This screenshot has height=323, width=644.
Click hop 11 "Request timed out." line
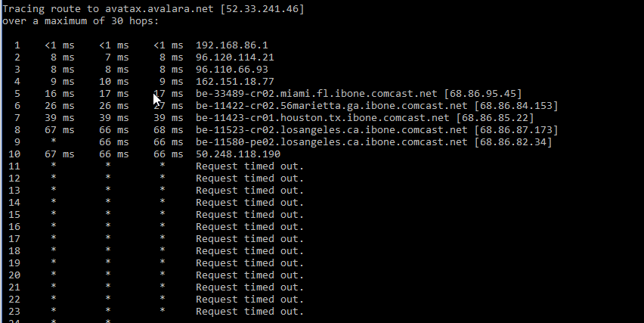249,166
